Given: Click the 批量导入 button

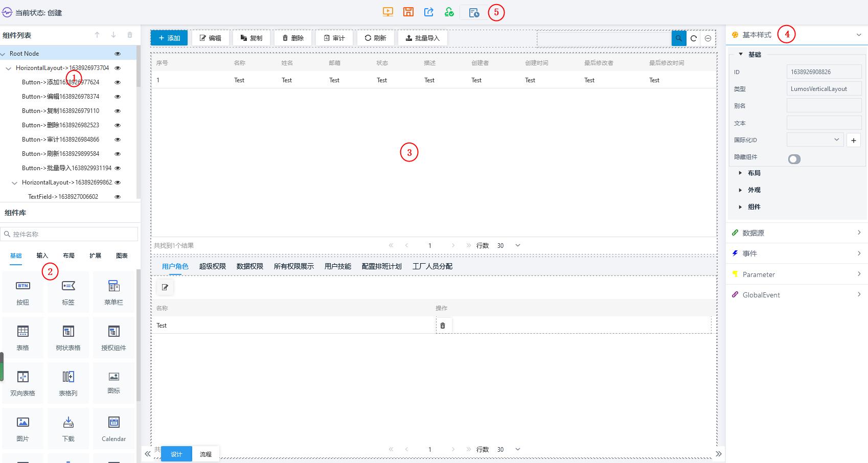Looking at the screenshot, I should (423, 38).
